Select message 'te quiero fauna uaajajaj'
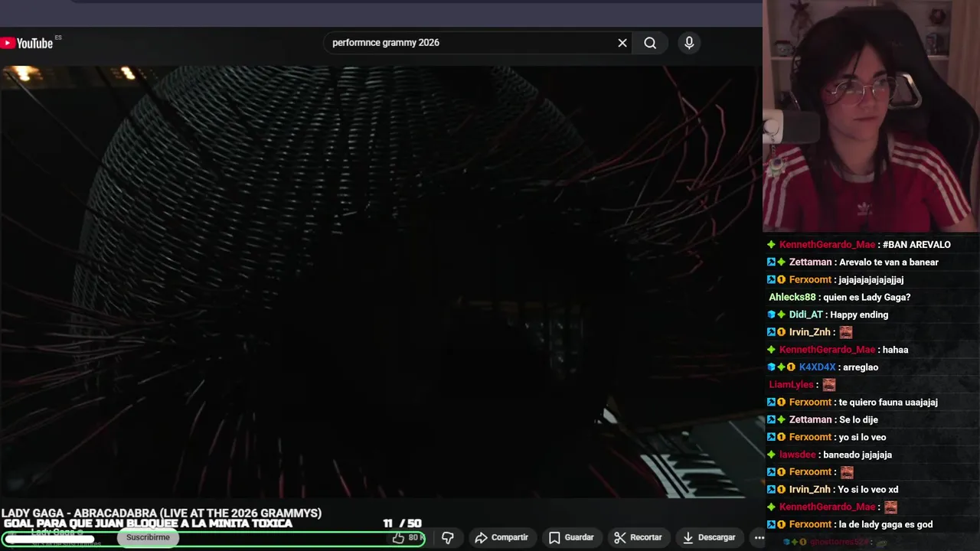 pyautogui.click(x=888, y=403)
